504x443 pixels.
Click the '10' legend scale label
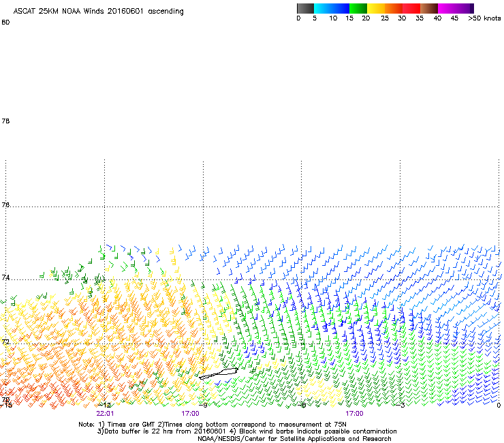click(x=333, y=18)
